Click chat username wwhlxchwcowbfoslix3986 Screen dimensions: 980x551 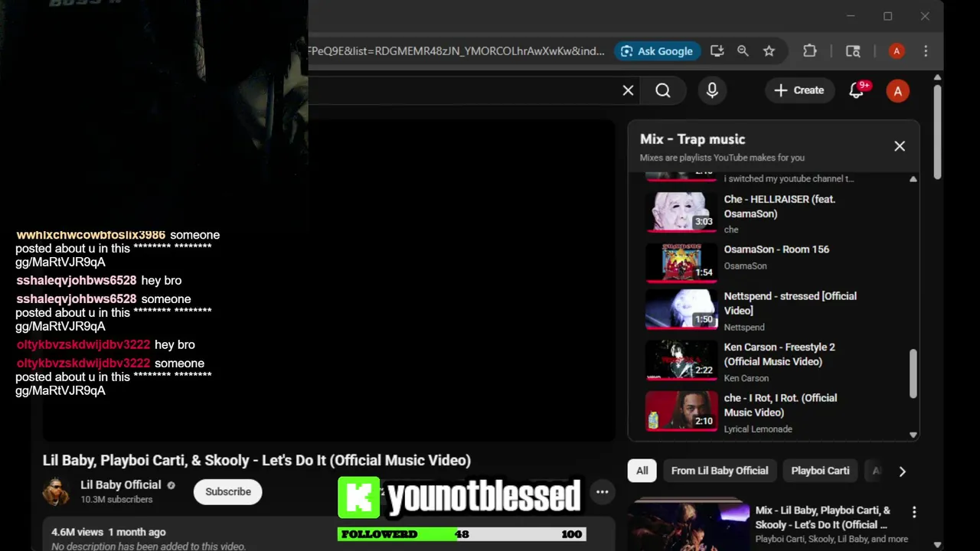point(91,235)
